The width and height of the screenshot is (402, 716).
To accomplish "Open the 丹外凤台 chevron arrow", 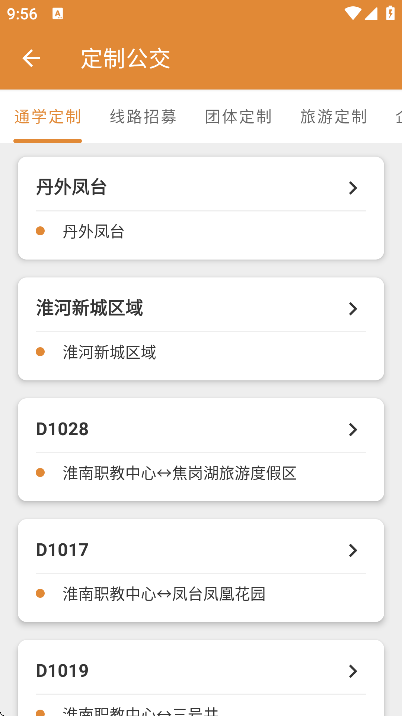I will [353, 188].
